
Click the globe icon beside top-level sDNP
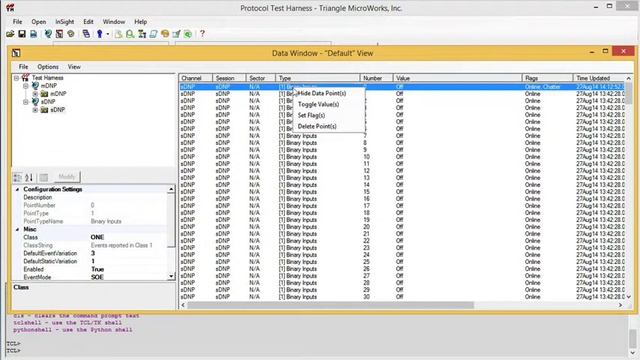(35, 102)
